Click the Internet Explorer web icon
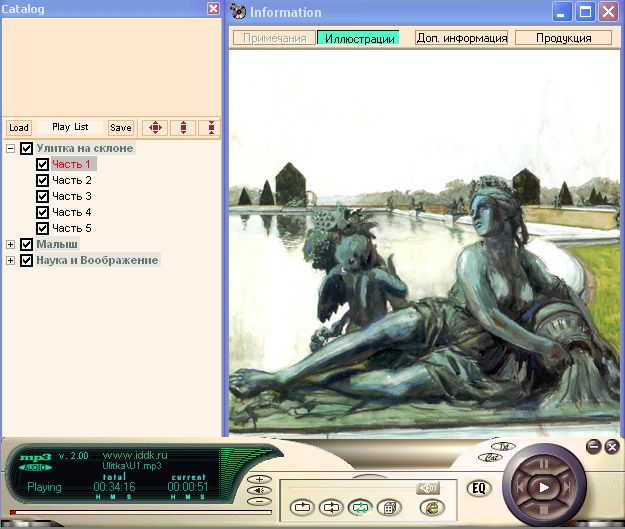625x529 pixels. (x=432, y=508)
